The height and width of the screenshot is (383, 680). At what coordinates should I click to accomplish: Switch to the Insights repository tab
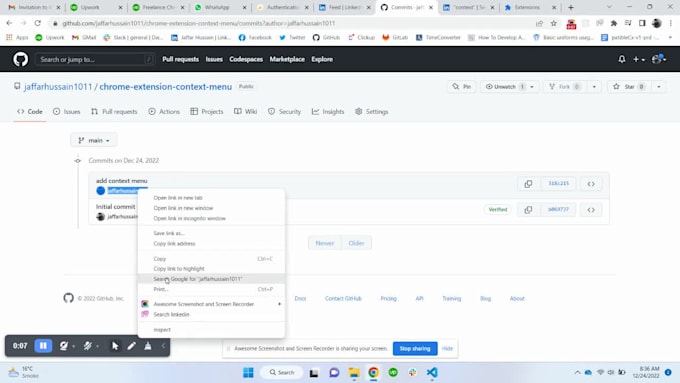[328, 111]
